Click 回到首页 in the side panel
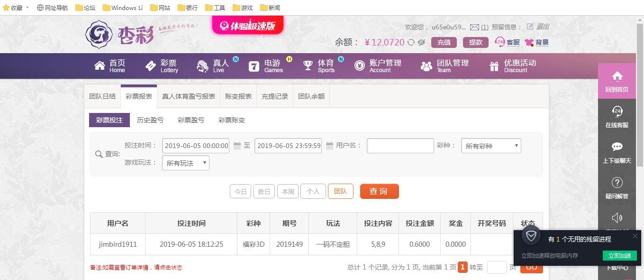Screen dimensions: 644x280 tap(617, 81)
